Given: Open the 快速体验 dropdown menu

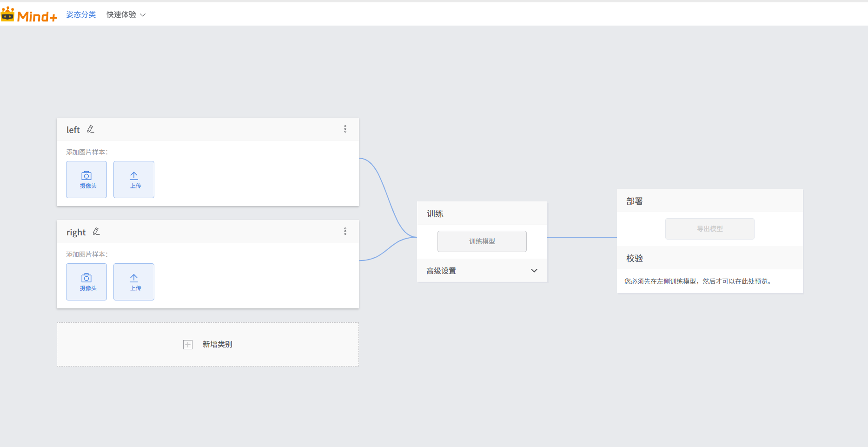Looking at the screenshot, I should click(x=126, y=15).
